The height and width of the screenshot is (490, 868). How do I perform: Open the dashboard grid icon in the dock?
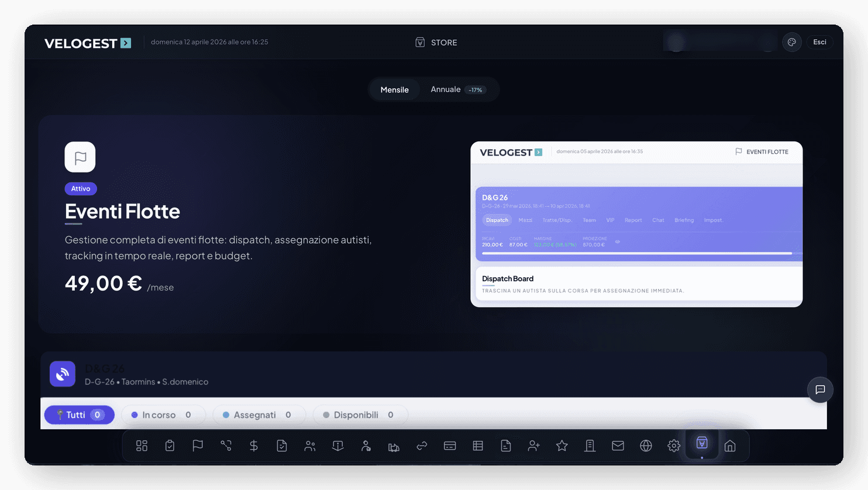pyautogui.click(x=142, y=446)
